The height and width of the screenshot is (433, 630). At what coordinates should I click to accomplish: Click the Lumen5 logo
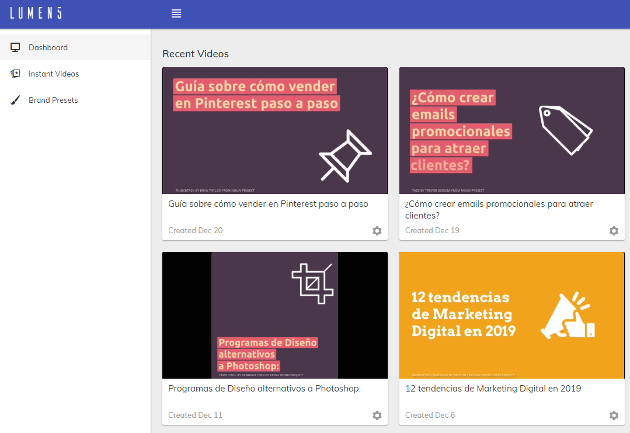36,13
